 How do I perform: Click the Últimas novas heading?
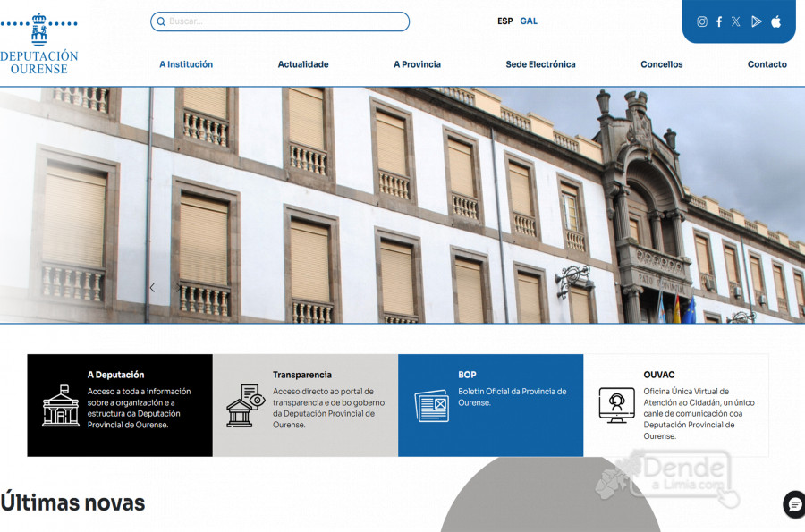click(72, 502)
